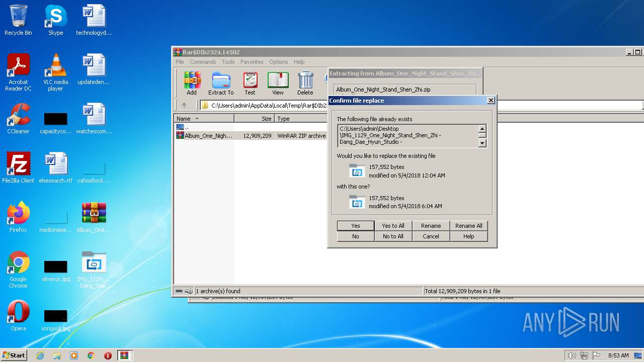Click the No button
Image resolution: width=644 pixels, height=362 pixels.
click(356, 236)
